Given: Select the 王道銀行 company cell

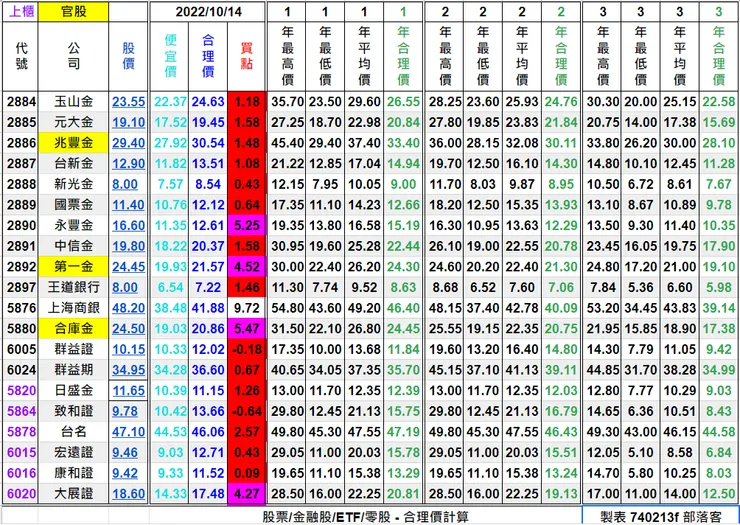Looking at the screenshot, I should (74, 288).
